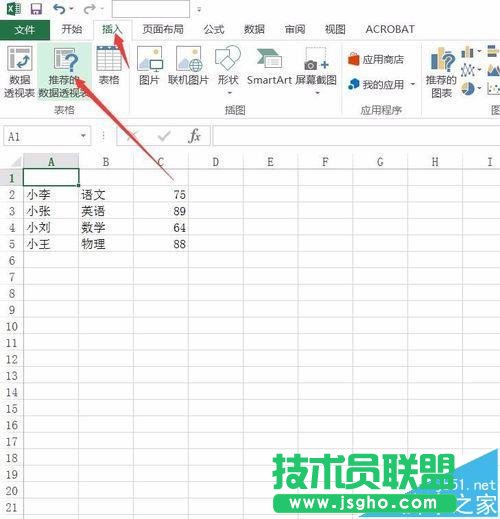Open the 文件 (File) tab

pyautogui.click(x=25, y=30)
